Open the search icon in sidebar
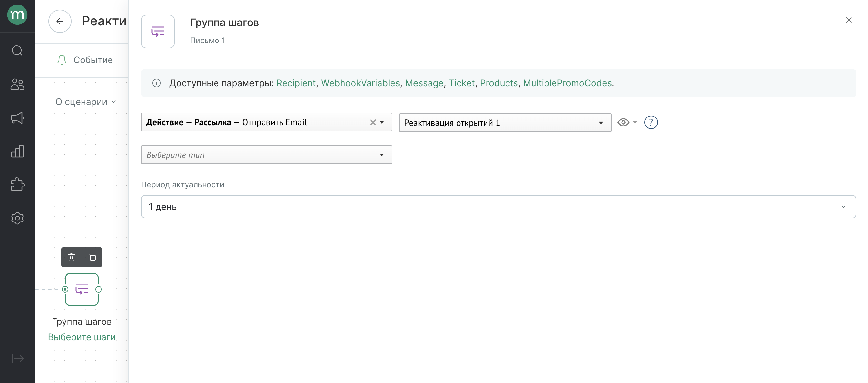 pos(17,51)
